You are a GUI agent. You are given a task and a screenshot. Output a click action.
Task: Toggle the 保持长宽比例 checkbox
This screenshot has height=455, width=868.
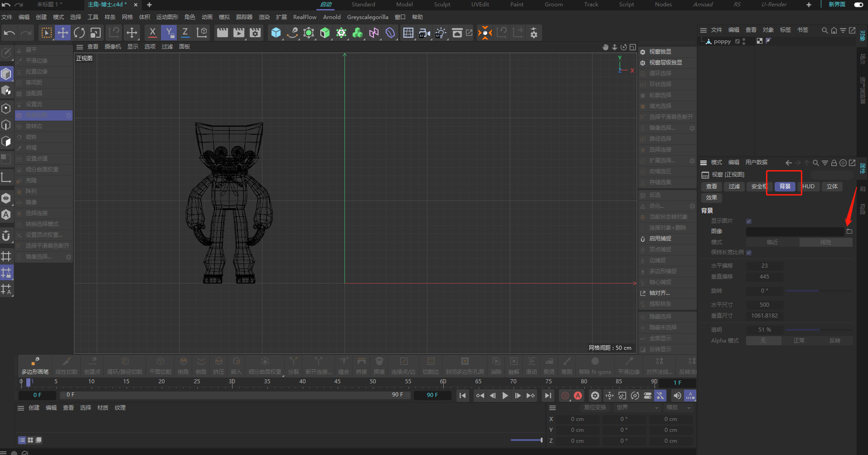click(749, 252)
